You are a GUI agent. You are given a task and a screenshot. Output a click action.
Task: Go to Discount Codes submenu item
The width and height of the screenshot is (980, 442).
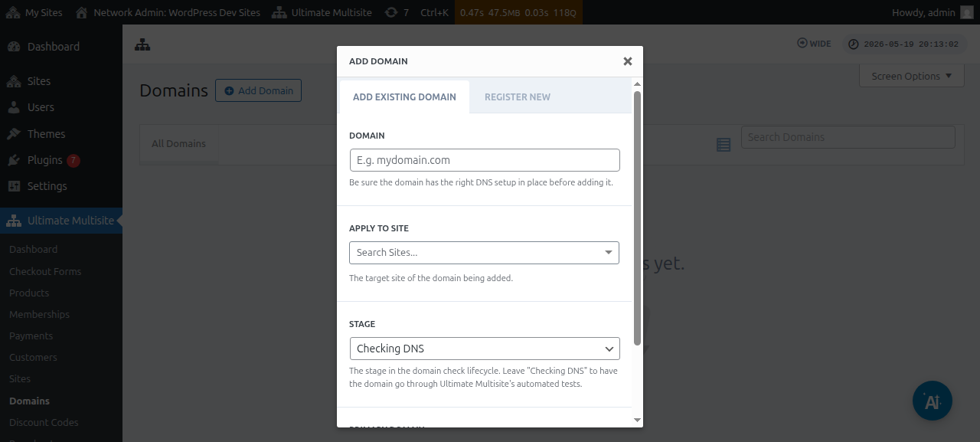pos(44,422)
